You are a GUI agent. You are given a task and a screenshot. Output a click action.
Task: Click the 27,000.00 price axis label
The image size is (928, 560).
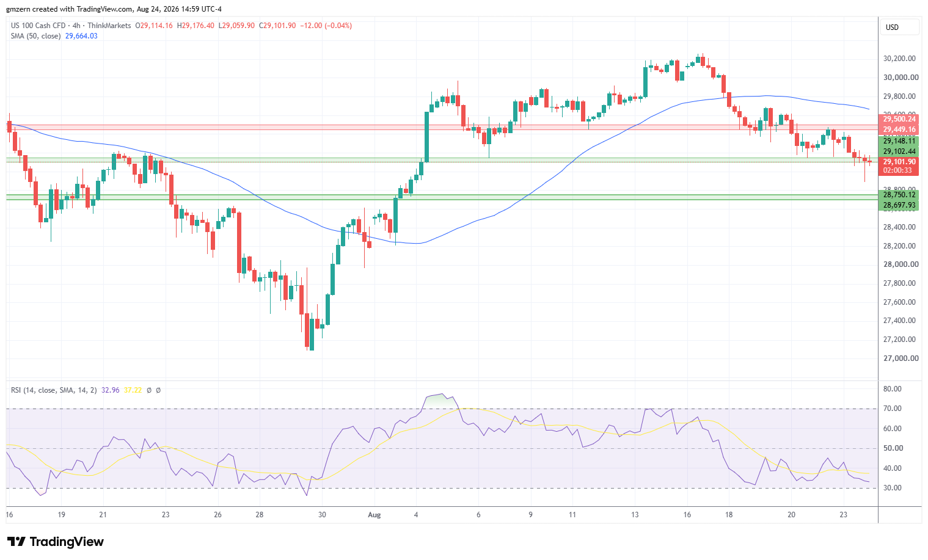point(901,358)
